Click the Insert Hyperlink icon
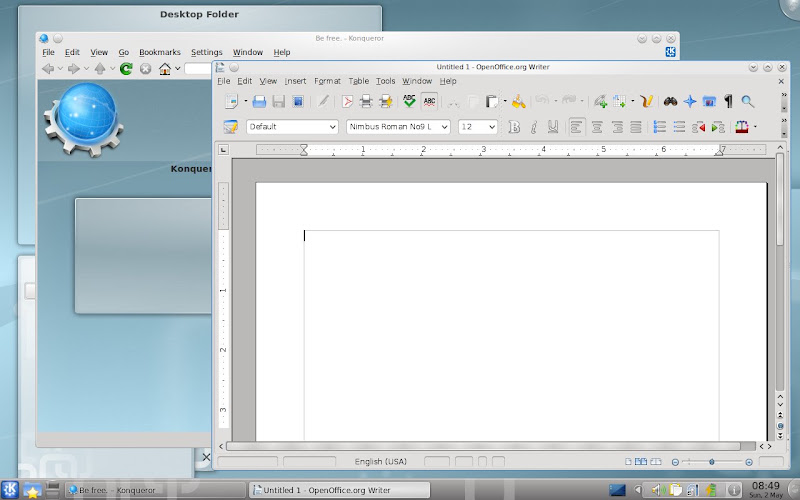This screenshot has width=800, height=500. (x=601, y=102)
